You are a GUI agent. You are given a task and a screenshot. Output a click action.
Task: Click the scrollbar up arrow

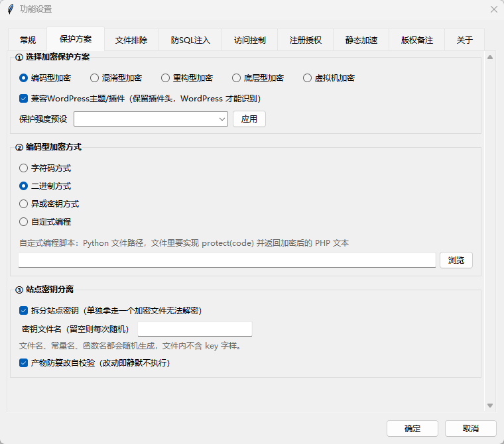[490, 57]
